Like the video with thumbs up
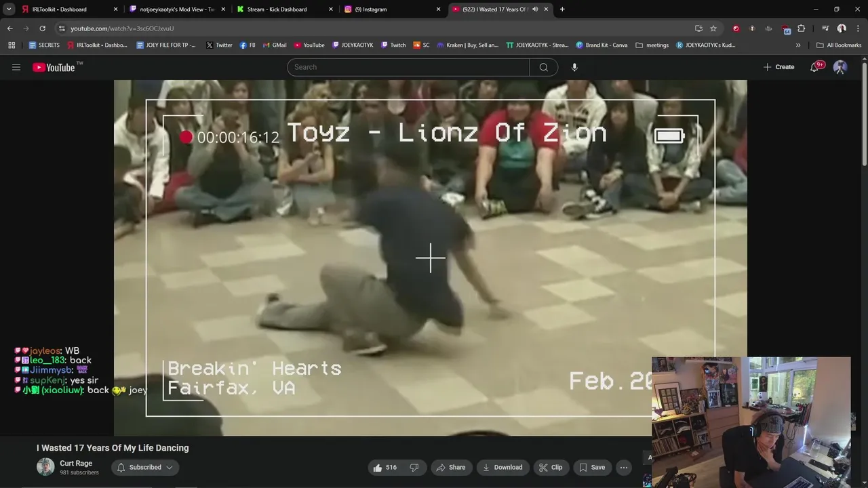The width and height of the screenshot is (868, 488). (x=384, y=467)
